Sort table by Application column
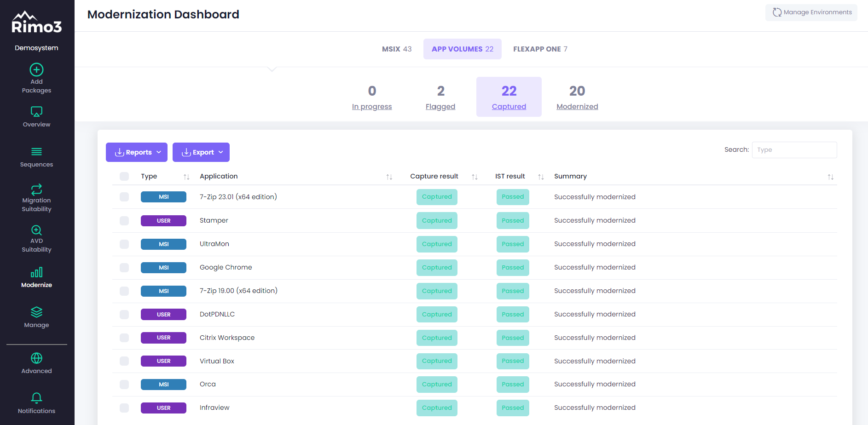The image size is (868, 425). (x=389, y=177)
